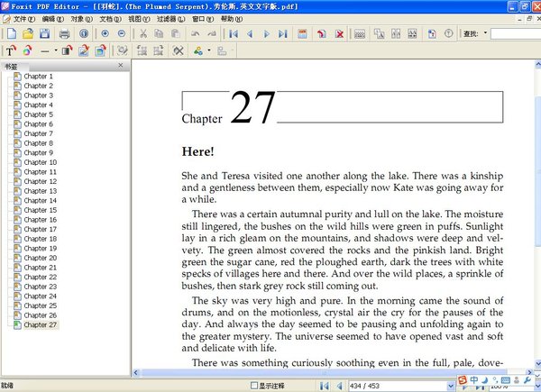This screenshot has width=541, height=392.
Task: Go to previous page in status bar
Action: (x=340, y=386)
